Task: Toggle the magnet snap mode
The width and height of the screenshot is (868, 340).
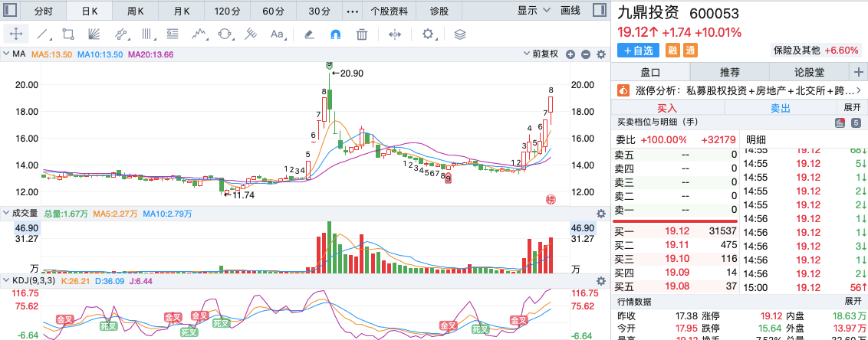Action: [335, 34]
